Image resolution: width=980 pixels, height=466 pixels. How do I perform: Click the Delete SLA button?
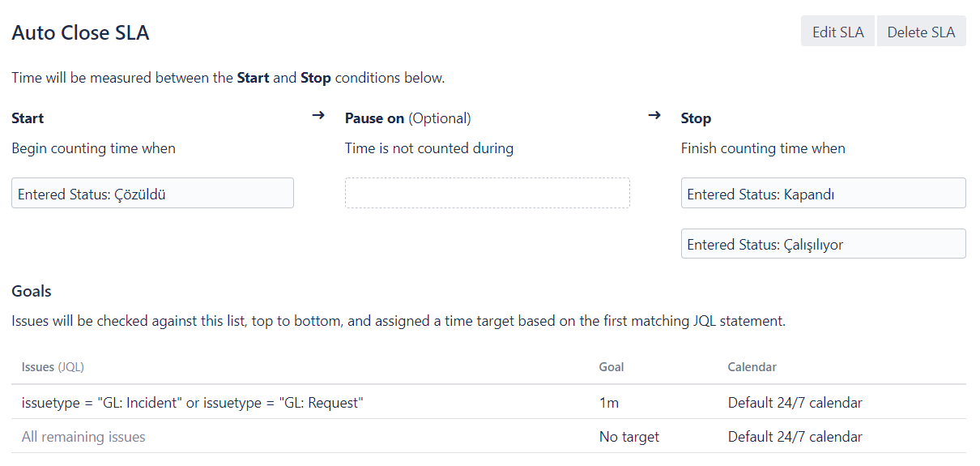(921, 32)
